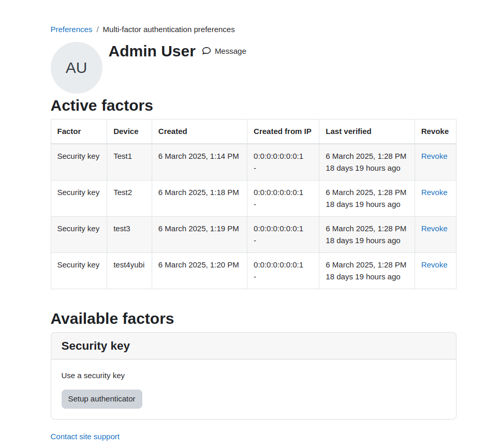
Task: Go to Preferences breadcrumb link
Action: (x=71, y=29)
